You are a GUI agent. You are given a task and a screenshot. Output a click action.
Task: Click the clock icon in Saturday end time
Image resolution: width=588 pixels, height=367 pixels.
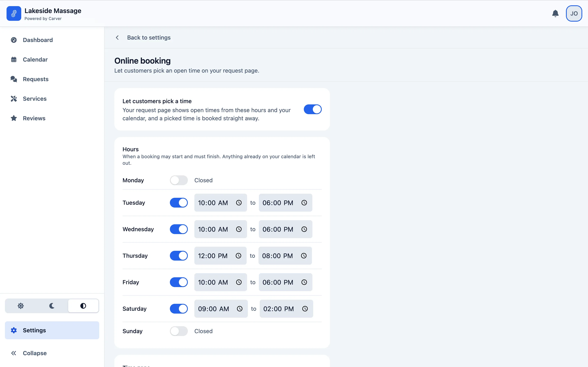click(x=305, y=309)
